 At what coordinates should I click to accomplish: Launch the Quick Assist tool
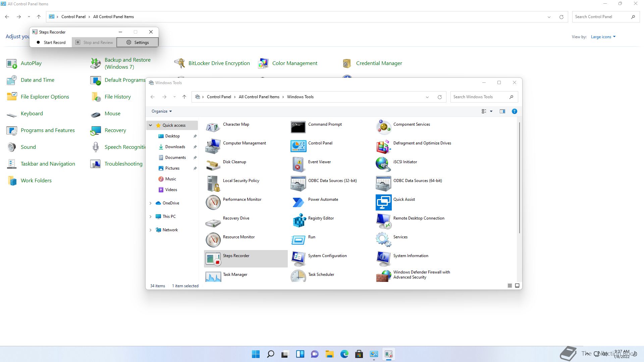click(383, 202)
